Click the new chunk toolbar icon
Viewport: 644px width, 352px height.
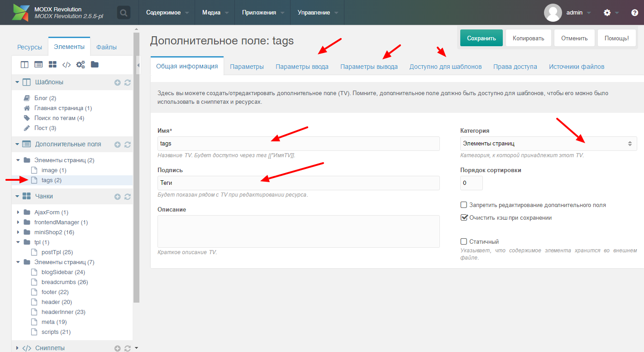pos(52,65)
